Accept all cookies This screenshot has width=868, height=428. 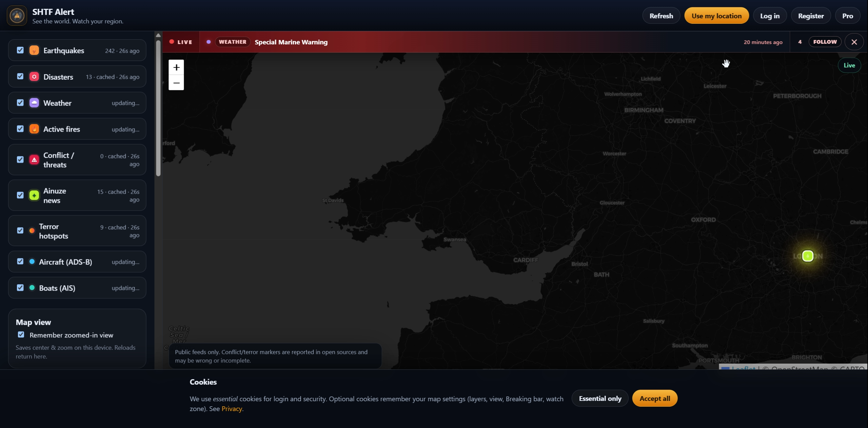[655, 398]
